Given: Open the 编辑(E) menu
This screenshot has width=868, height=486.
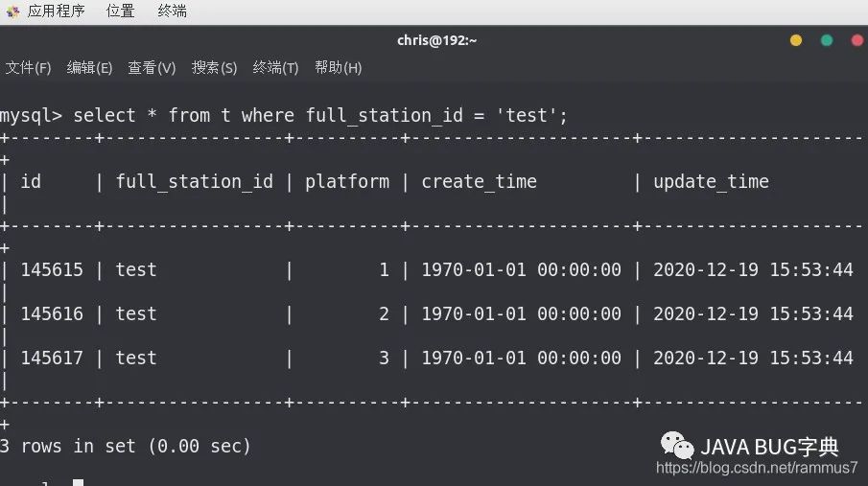Looking at the screenshot, I should pos(89,67).
